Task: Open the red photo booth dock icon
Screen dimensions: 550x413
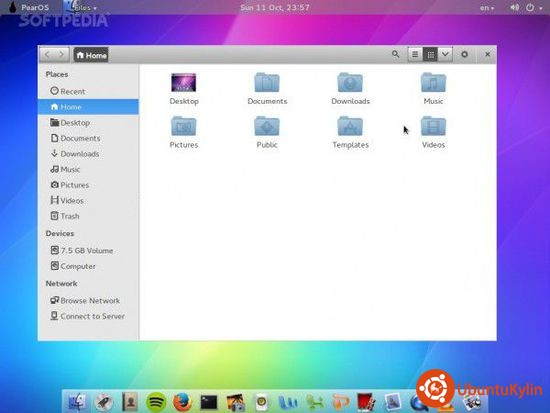Action: 366,402
